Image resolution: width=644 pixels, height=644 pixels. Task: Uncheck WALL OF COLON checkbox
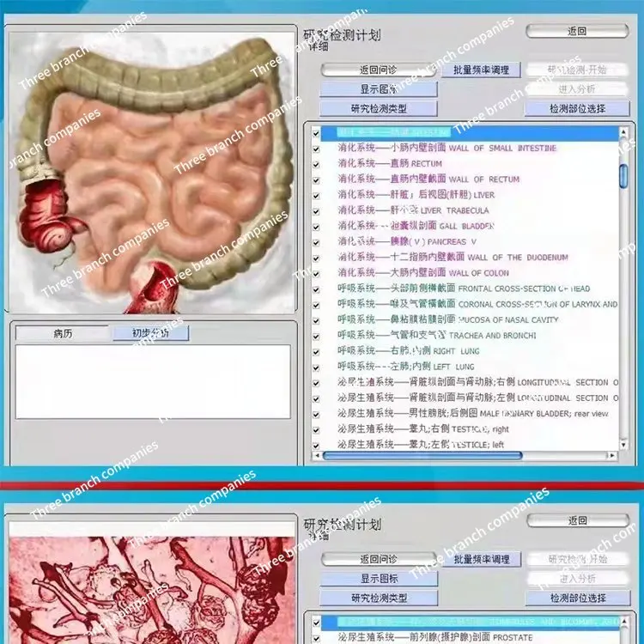pos(316,274)
